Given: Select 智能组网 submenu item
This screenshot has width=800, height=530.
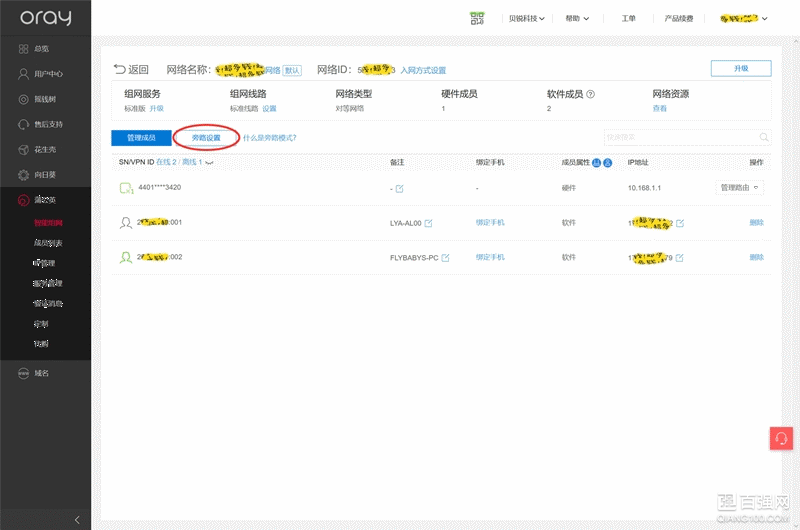Looking at the screenshot, I should point(48,223).
